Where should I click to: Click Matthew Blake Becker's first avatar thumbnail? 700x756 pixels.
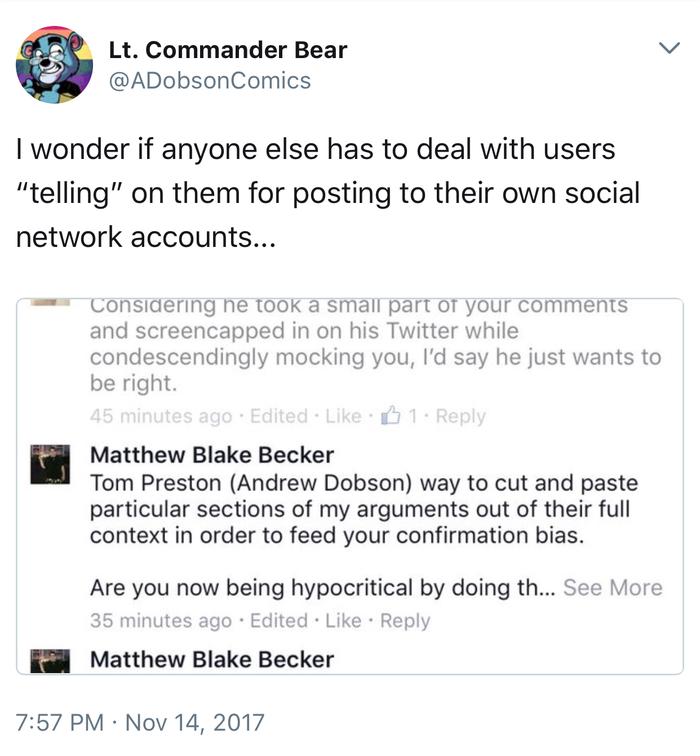50,465
